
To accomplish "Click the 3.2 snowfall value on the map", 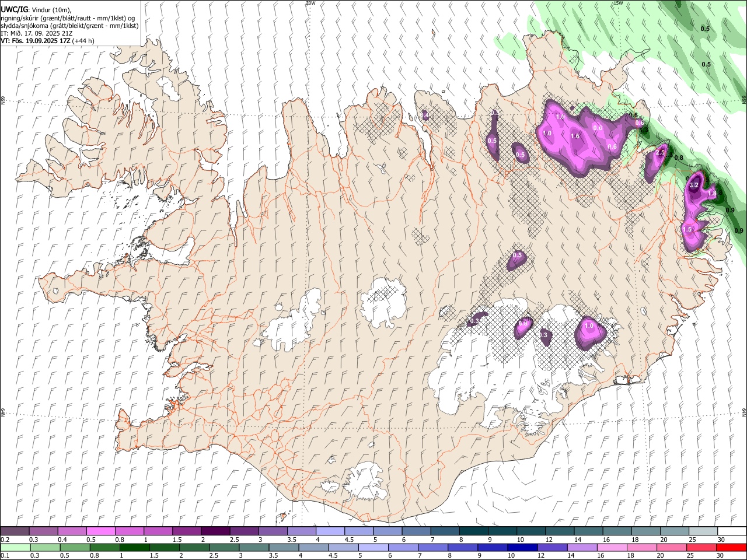I will [694, 185].
